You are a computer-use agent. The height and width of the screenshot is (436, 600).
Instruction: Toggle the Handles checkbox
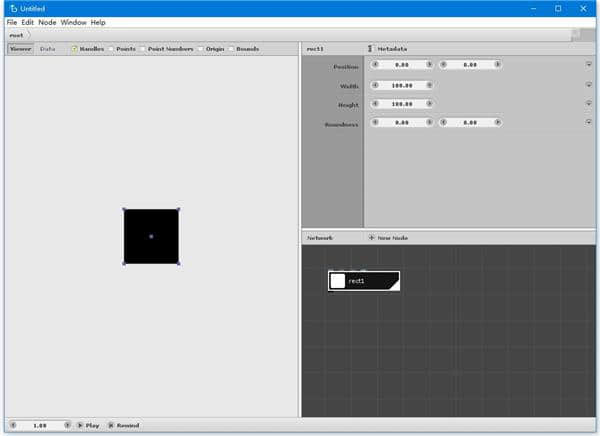click(x=74, y=48)
